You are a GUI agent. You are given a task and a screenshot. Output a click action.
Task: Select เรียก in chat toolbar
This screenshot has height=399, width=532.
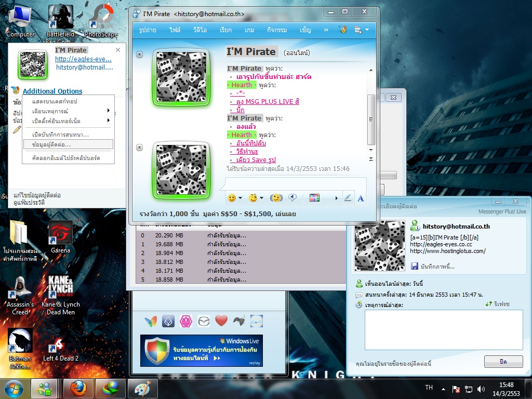tap(225, 30)
